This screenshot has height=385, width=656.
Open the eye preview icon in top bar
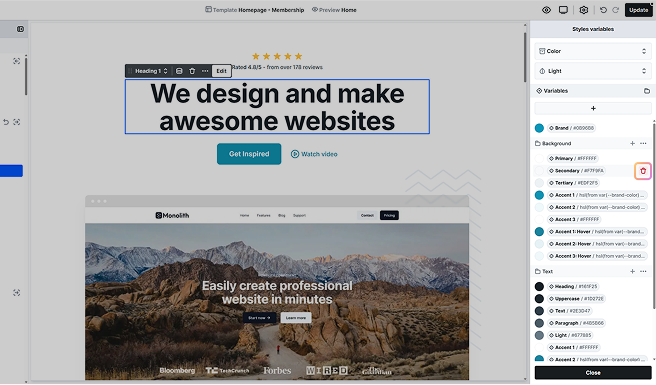pyautogui.click(x=546, y=10)
